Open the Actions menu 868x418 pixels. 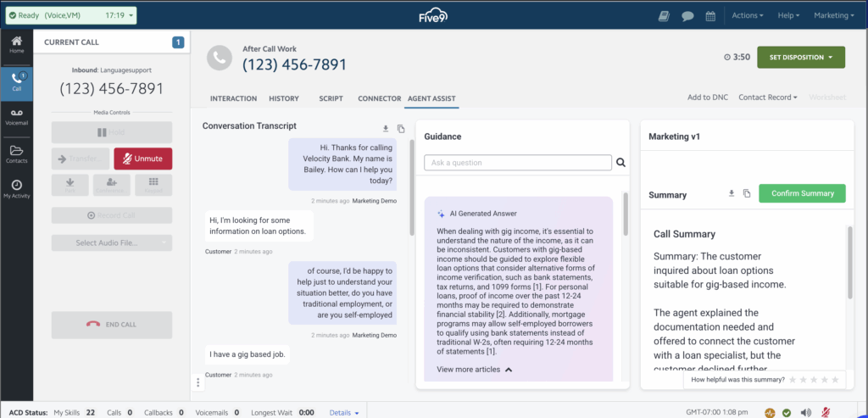pos(747,15)
